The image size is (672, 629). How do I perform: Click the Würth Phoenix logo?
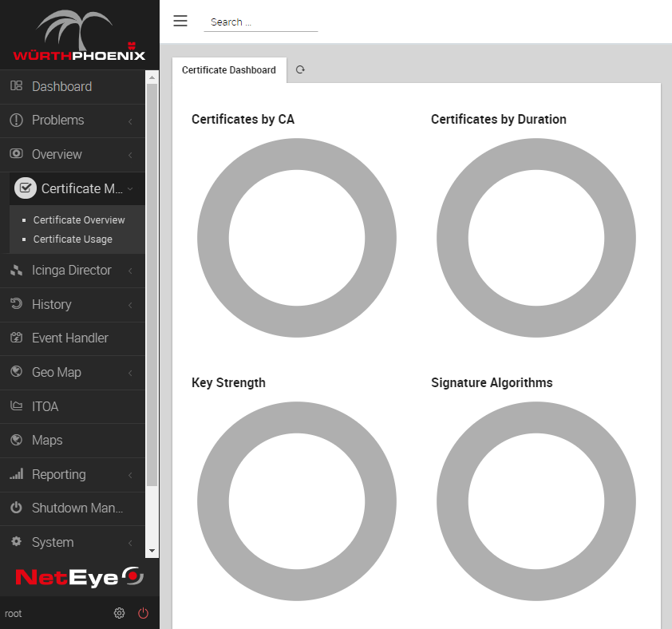click(x=79, y=35)
